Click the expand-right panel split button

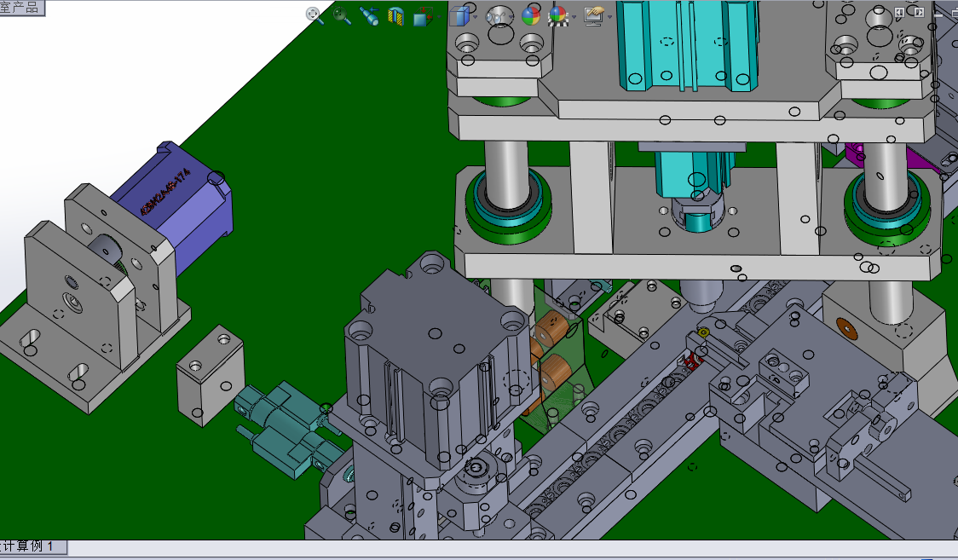point(919,12)
